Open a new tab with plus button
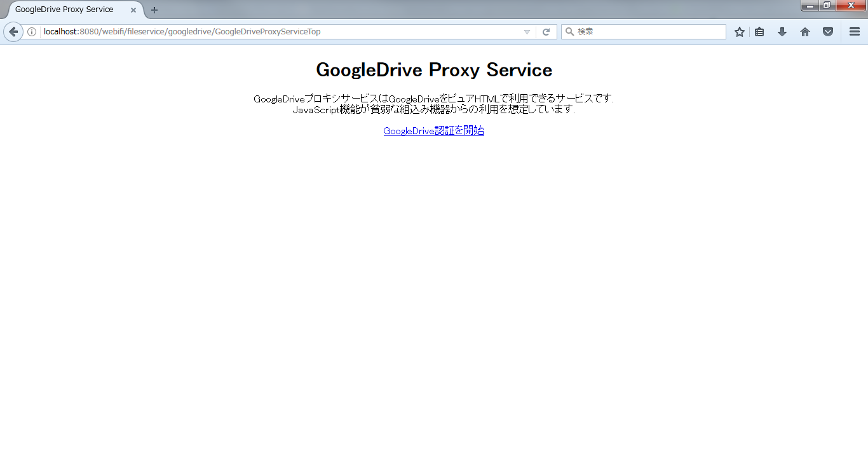 (x=154, y=10)
